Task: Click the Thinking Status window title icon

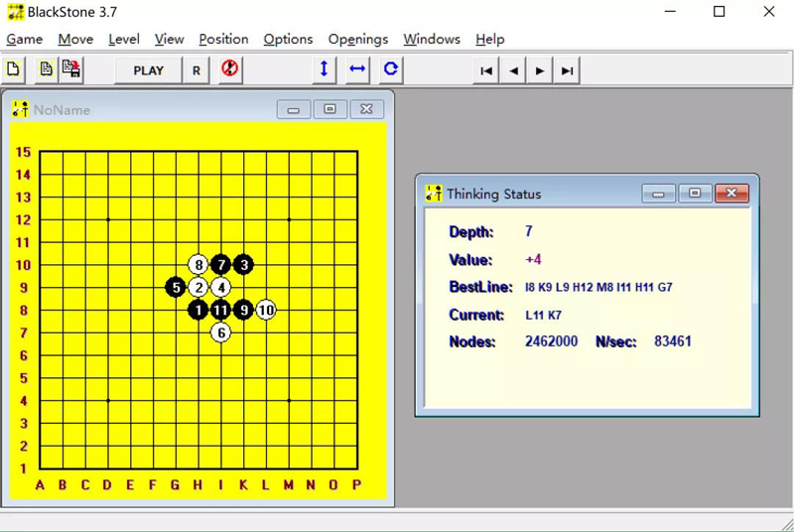Action: click(x=434, y=194)
